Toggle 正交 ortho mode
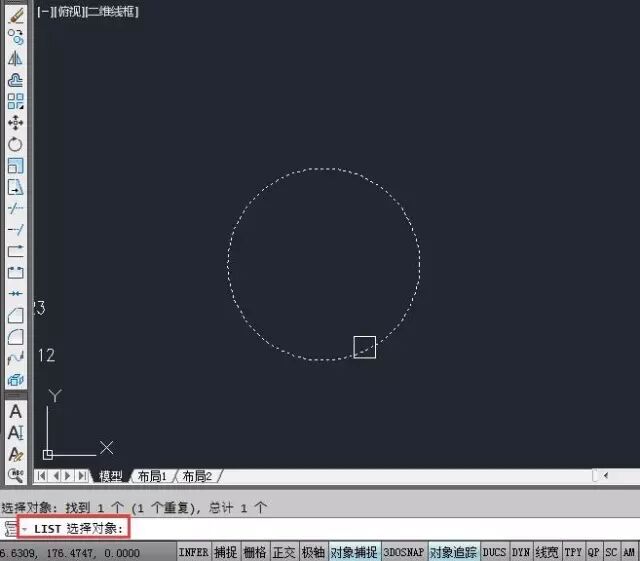Screen dimensions: 640x561 click(x=284, y=552)
